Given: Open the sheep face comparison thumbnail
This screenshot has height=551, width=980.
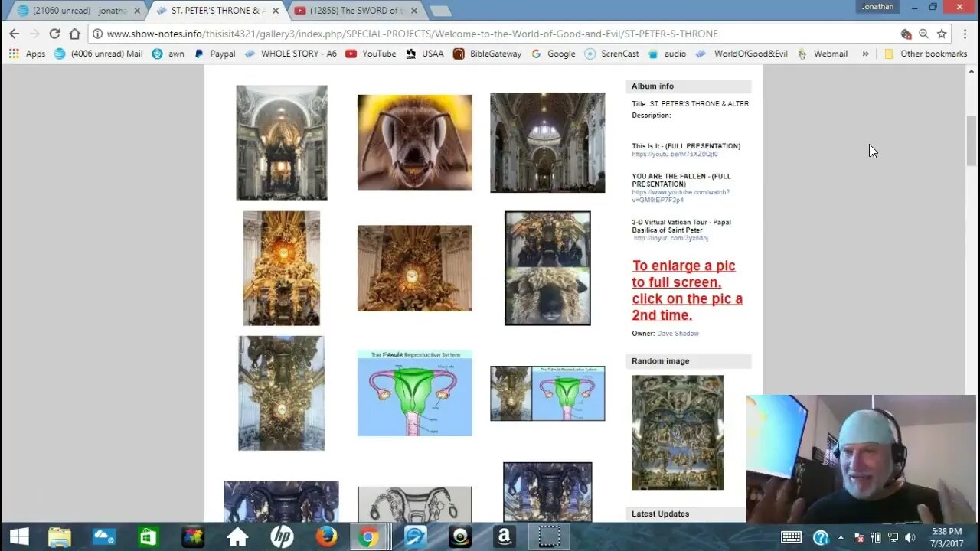Looking at the screenshot, I should point(547,269).
